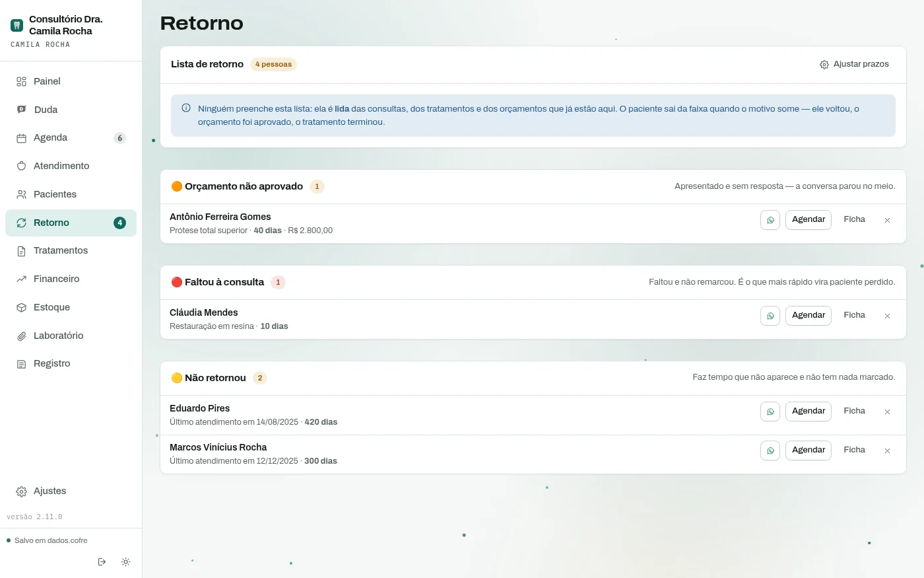Click Agendar for Cláudia Mendes
Image resolution: width=924 pixels, height=578 pixels.
808,316
